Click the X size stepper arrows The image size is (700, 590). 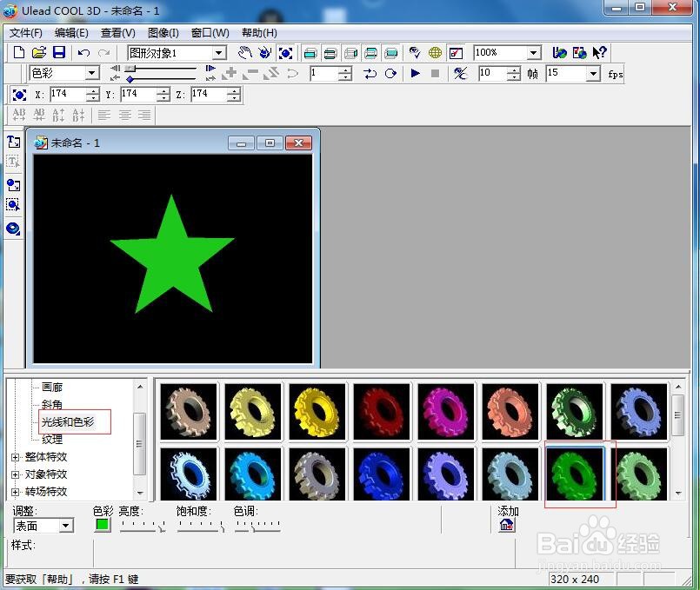click(x=93, y=94)
